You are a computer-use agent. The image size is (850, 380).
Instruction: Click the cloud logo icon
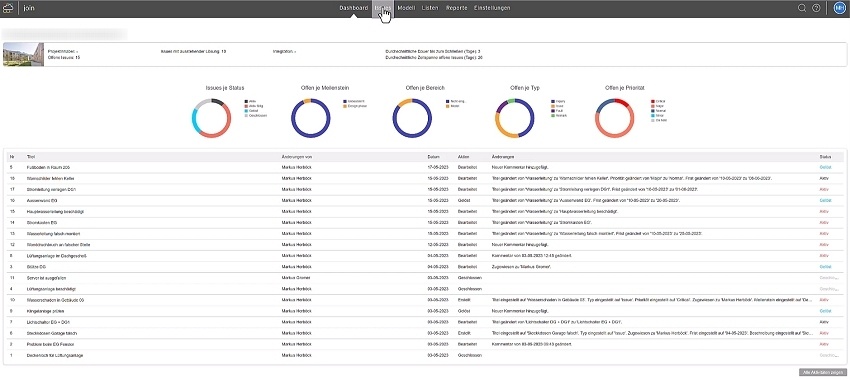point(8,8)
